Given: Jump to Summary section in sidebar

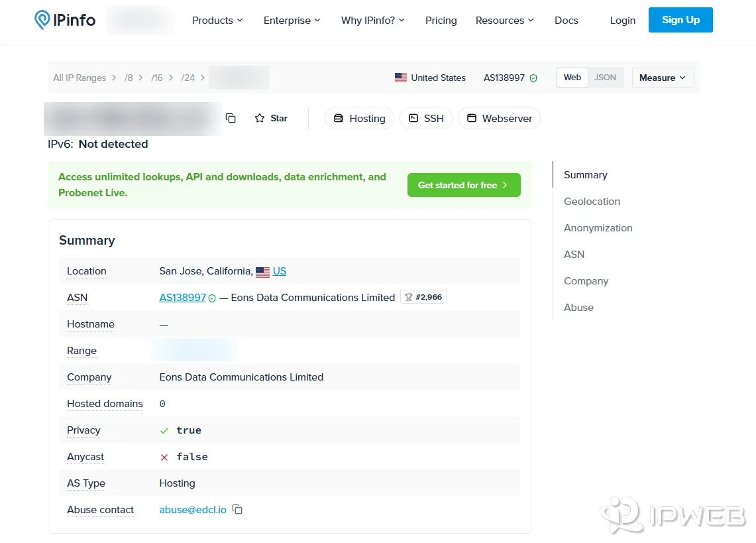Looking at the screenshot, I should pyautogui.click(x=585, y=175).
